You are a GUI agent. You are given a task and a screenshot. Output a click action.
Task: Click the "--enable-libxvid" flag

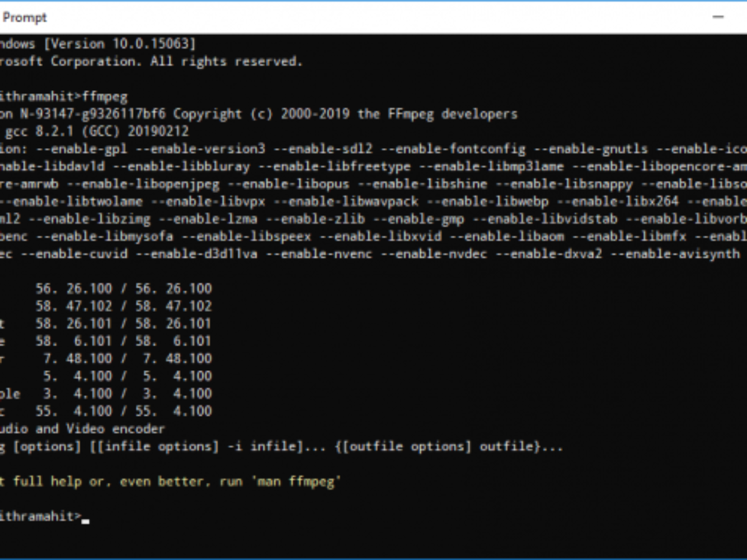point(381,236)
